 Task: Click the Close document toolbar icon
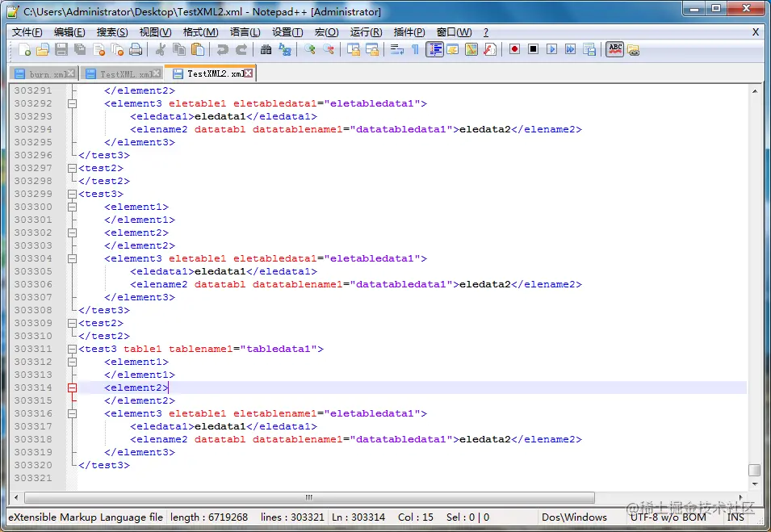(x=98, y=50)
